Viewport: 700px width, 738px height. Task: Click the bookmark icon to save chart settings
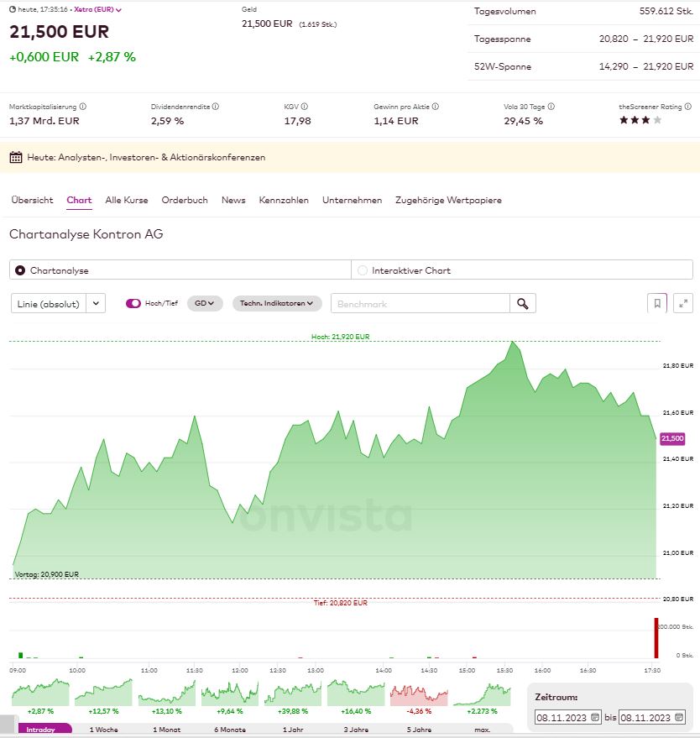click(658, 302)
